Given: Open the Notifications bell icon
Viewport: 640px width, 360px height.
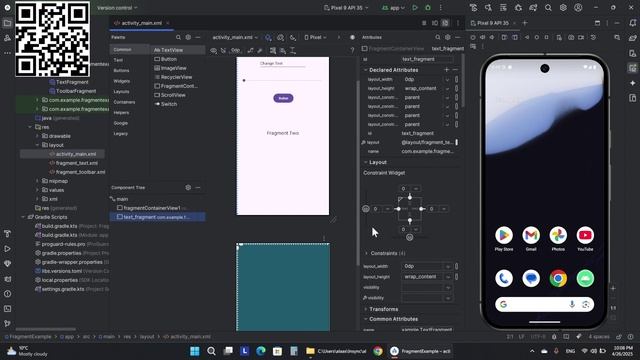Looking at the screenshot, I should 633,23.
